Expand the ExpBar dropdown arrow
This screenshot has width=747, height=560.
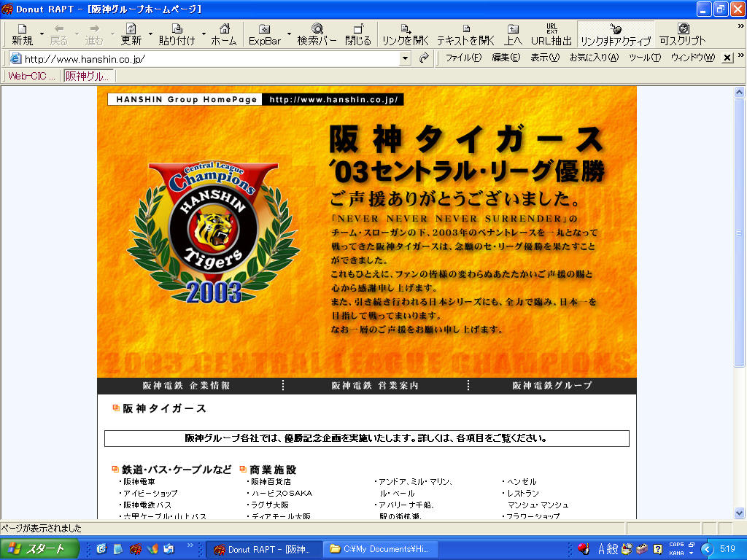[289, 34]
